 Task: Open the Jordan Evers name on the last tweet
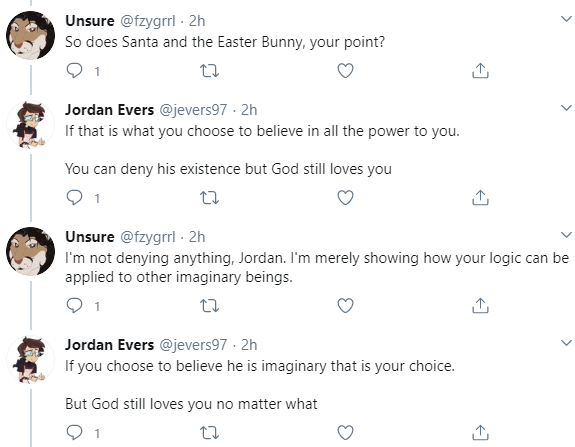pos(109,345)
